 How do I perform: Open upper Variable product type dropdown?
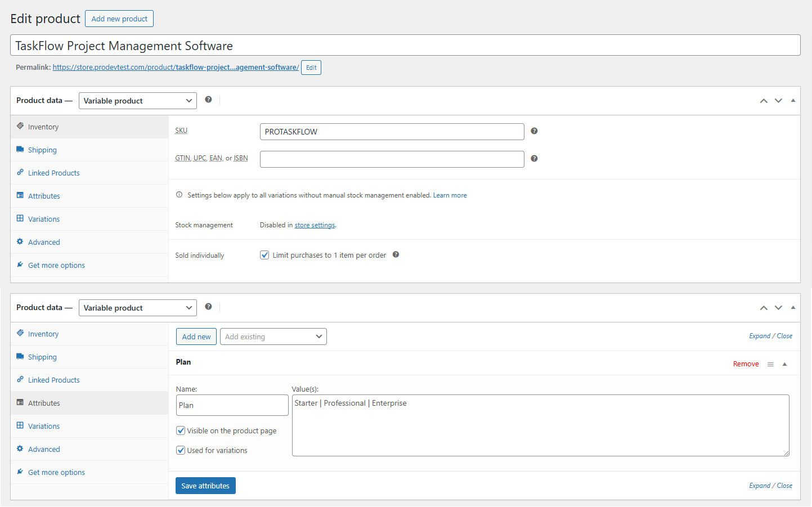click(x=138, y=101)
